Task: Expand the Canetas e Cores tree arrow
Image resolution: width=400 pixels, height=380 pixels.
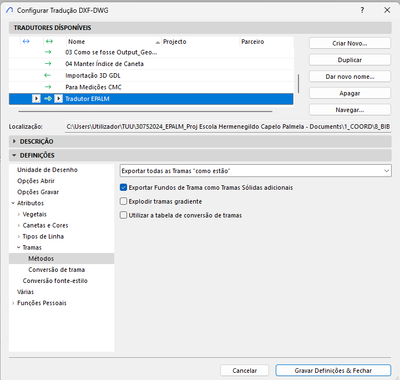Action: point(19,225)
